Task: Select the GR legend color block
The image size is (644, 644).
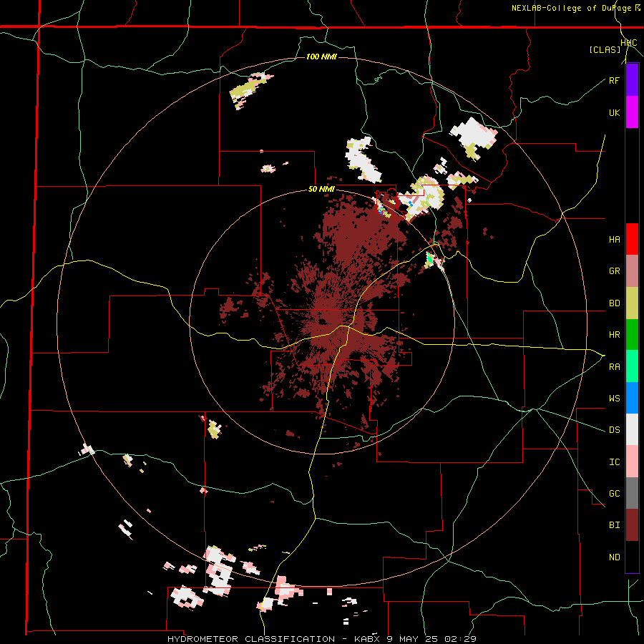Action: pos(632,270)
